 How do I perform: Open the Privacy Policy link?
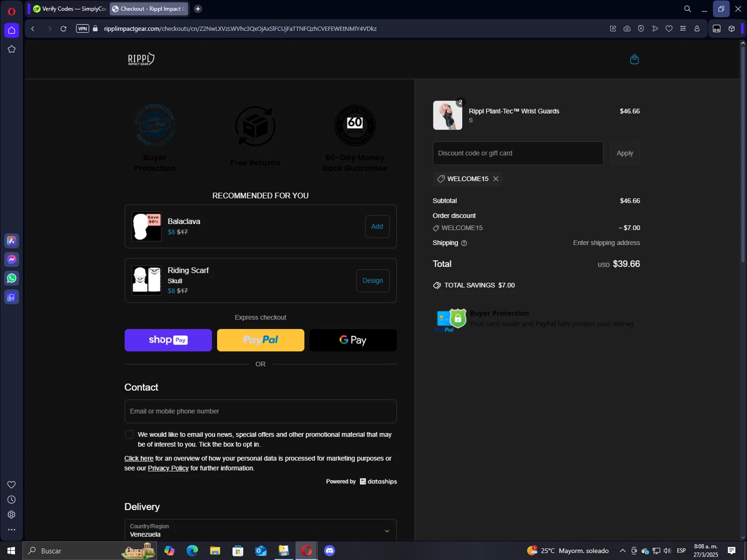168,468
